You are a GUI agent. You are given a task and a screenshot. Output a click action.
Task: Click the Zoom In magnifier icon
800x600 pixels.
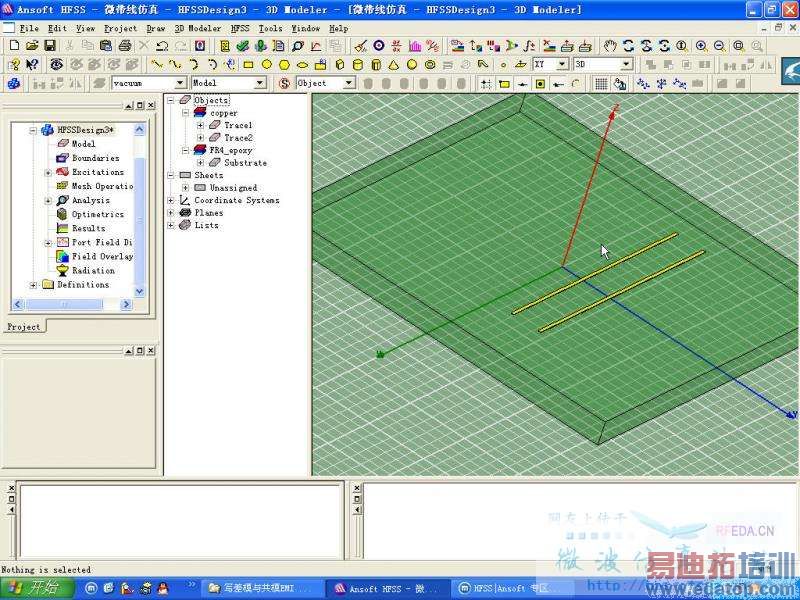(702, 46)
